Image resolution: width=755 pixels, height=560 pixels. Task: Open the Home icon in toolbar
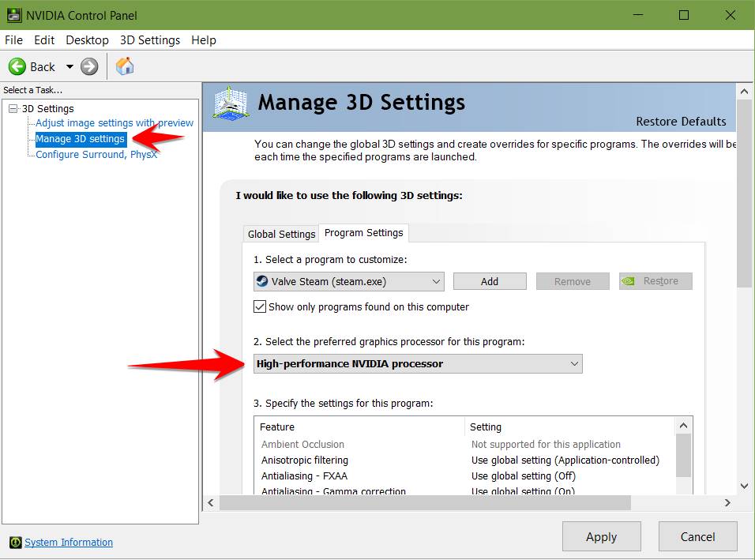125,66
